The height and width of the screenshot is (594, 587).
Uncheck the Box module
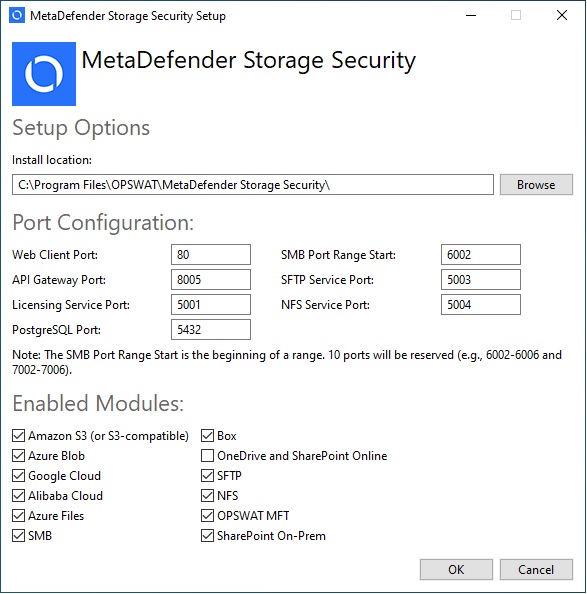207,436
